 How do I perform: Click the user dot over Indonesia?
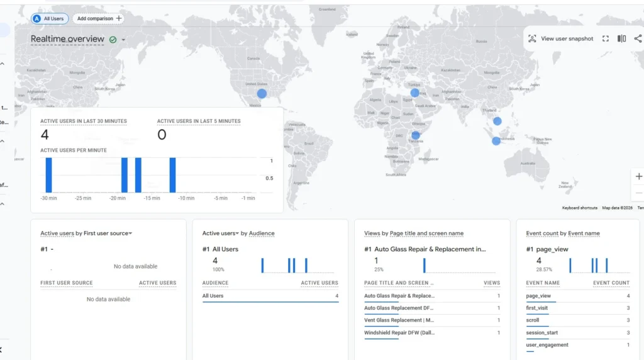(496, 141)
